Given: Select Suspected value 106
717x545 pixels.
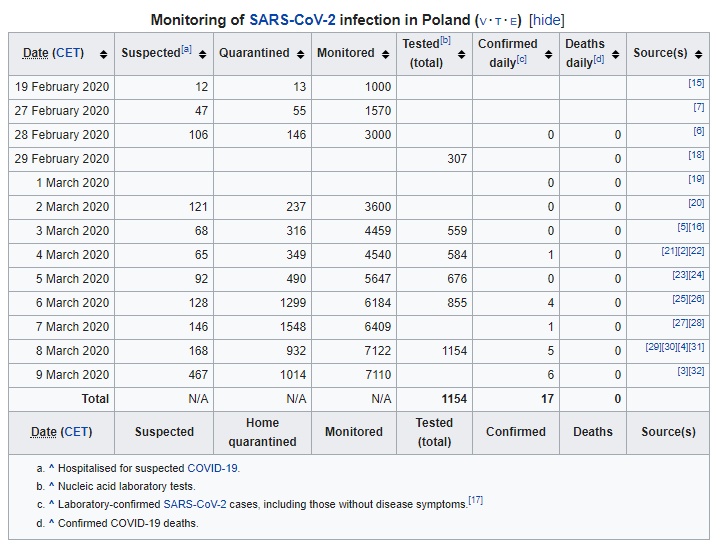Looking at the screenshot, I should (198, 135).
